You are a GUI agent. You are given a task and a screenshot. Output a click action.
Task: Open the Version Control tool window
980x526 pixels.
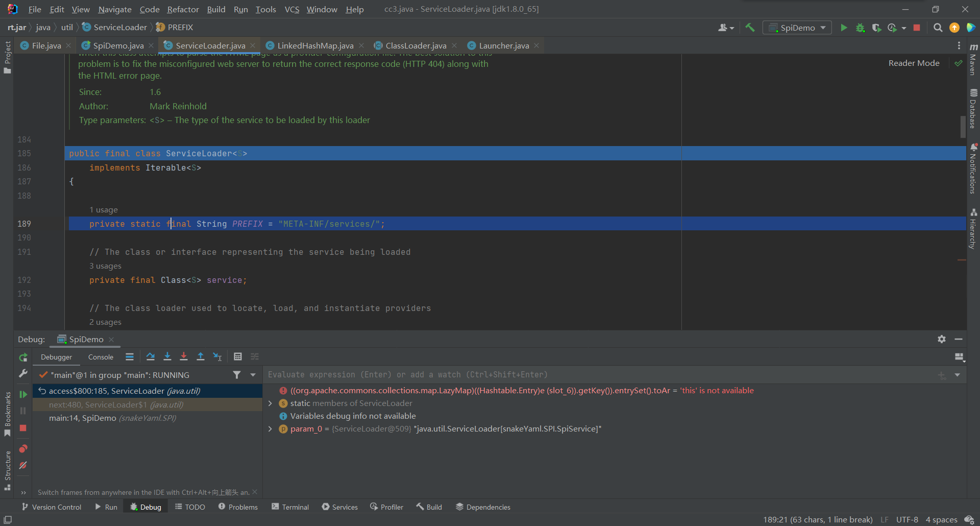pos(52,507)
